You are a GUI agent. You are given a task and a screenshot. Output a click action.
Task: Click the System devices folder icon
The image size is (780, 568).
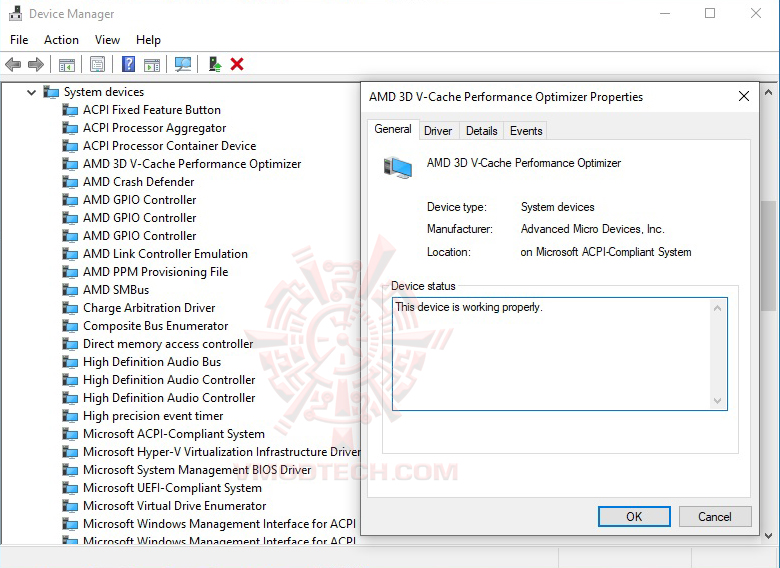click(x=51, y=92)
